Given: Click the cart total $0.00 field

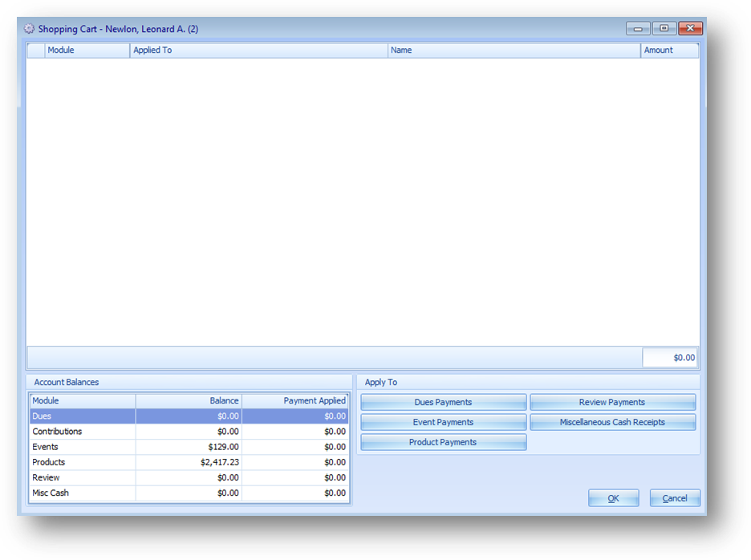Looking at the screenshot, I should pyautogui.click(x=670, y=357).
